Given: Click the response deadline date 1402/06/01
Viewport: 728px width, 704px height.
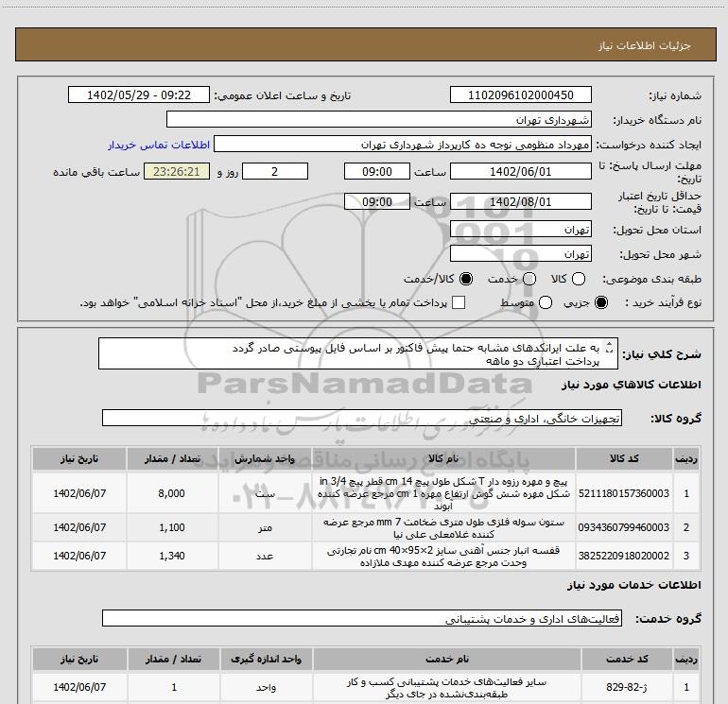Looking at the screenshot, I should pyautogui.click(x=520, y=172).
